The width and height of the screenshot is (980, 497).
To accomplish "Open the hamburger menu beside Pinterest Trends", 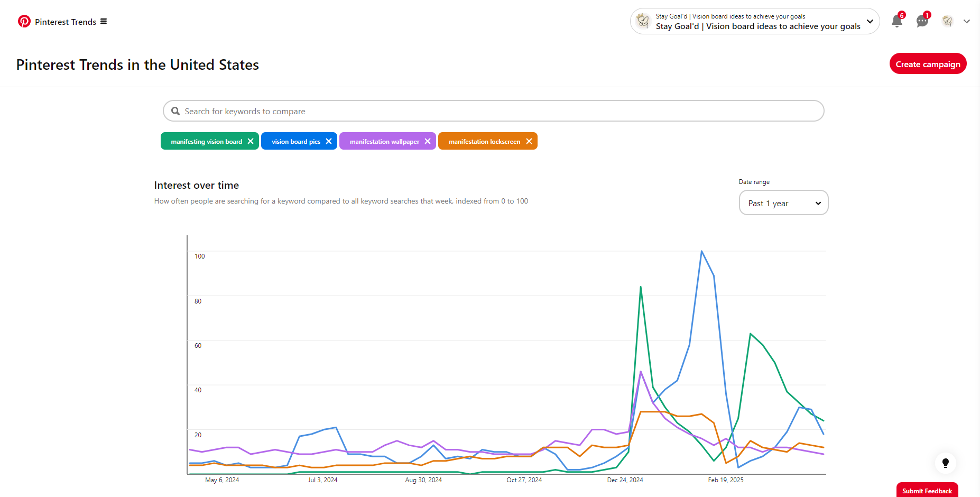I will pyautogui.click(x=104, y=22).
